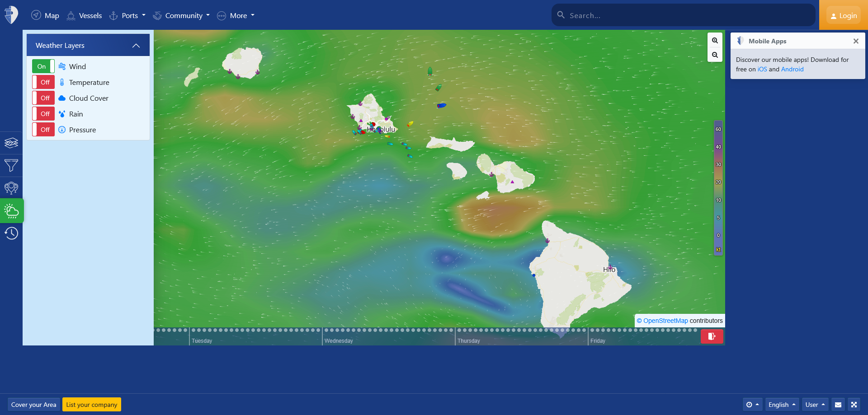
Task: Click the Mobile Apps panel title
Action: tap(767, 41)
